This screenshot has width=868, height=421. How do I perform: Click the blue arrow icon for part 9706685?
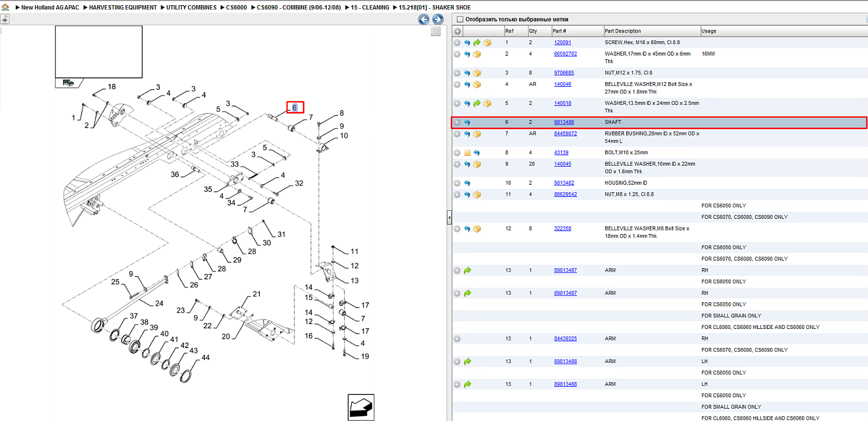tap(467, 74)
